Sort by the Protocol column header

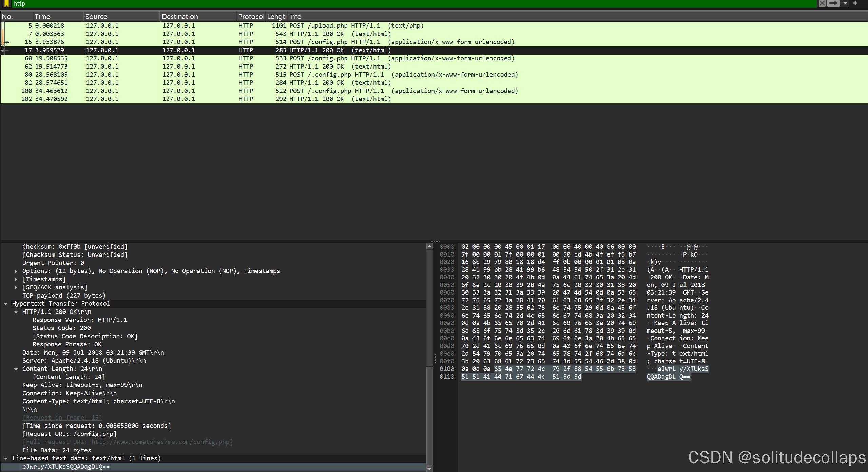[x=251, y=17]
